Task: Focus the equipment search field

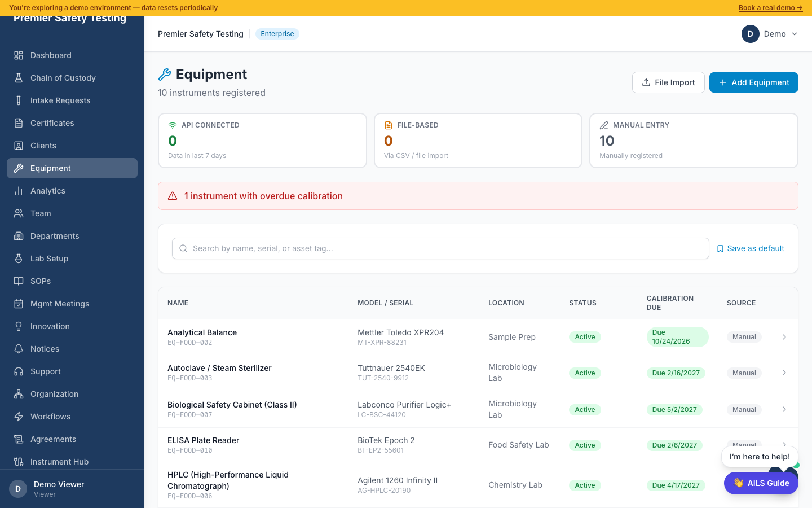Action: click(x=440, y=248)
